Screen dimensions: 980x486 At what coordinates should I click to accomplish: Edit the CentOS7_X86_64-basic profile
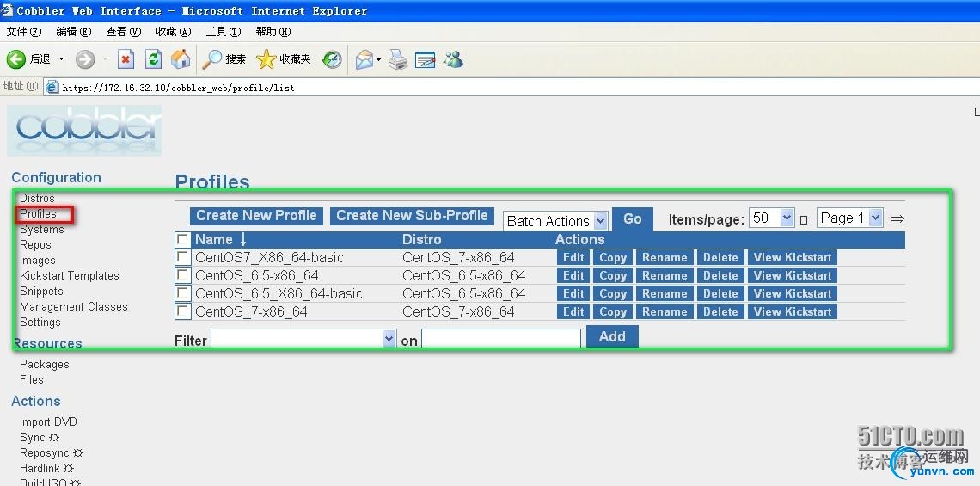tap(573, 258)
